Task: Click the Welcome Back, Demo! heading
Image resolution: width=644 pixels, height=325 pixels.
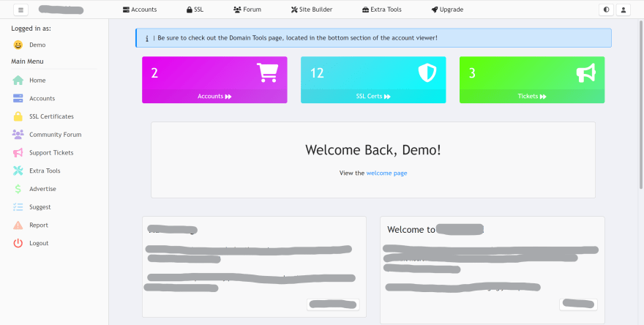Action: pyautogui.click(x=373, y=150)
